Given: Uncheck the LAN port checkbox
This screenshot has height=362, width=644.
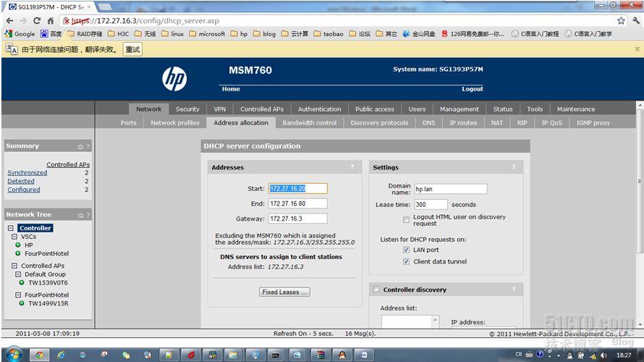Looking at the screenshot, I should [x=406, y=250].
